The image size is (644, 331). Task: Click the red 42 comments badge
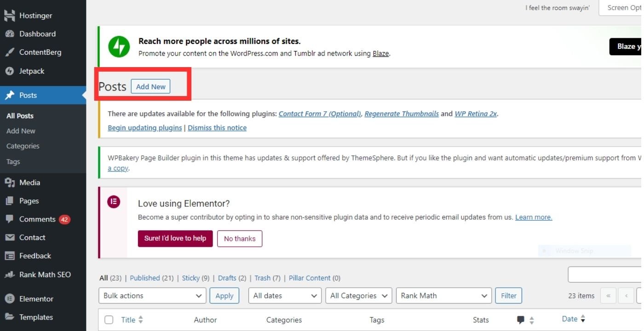64,219
